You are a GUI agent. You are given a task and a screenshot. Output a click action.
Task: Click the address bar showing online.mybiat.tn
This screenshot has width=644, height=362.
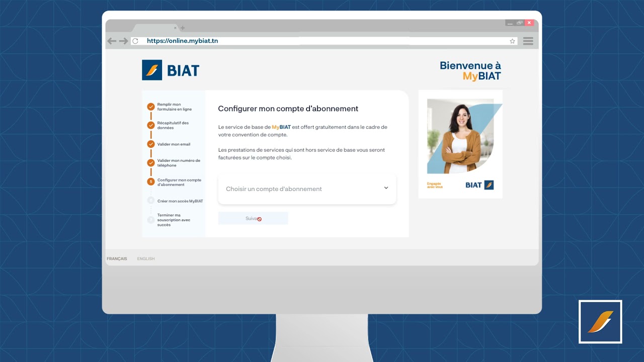pyautogui.click(x=182, y=41)
